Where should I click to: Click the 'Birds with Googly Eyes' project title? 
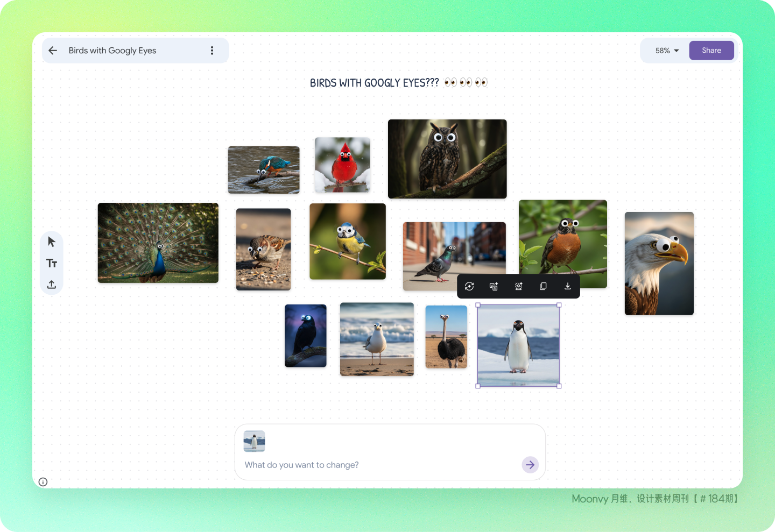click(112, 51)
